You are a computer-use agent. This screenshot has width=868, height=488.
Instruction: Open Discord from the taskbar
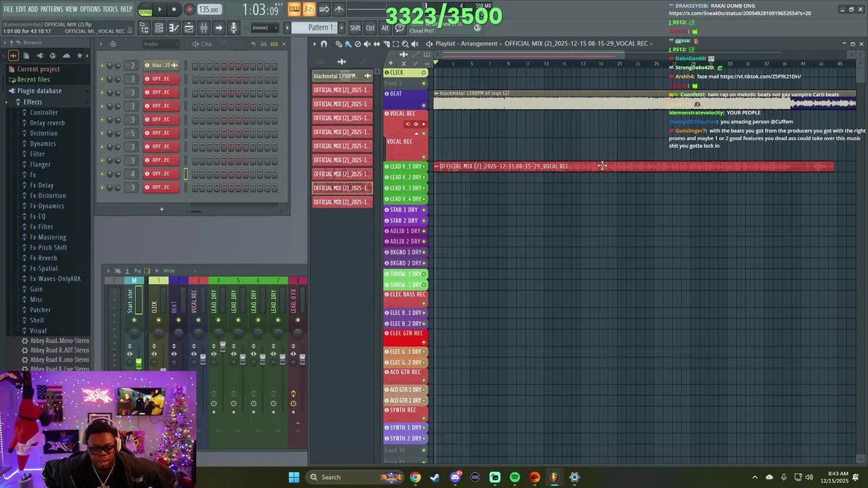coord(455,477)
